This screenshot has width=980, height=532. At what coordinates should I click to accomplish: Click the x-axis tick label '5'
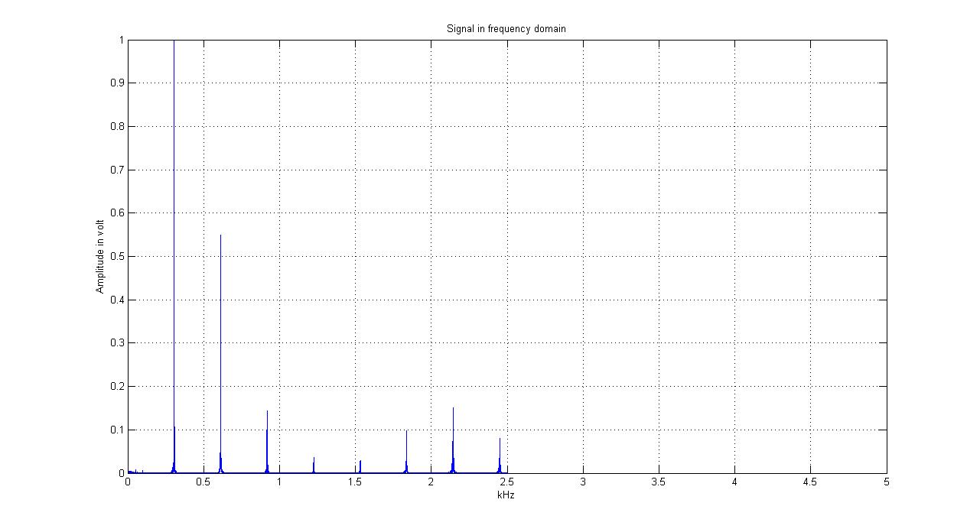[x=886, y=482]
